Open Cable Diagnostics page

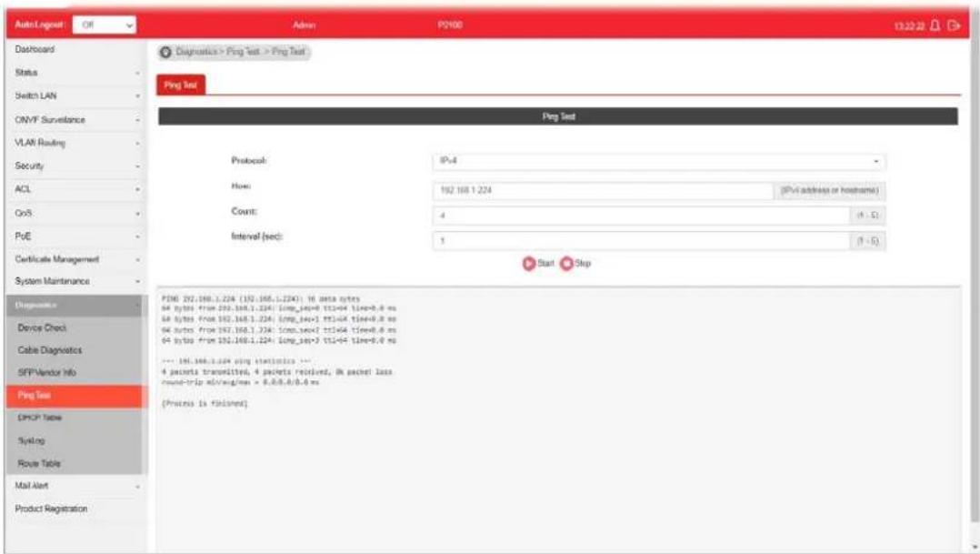pyautogui.click(x=75, y=350)
